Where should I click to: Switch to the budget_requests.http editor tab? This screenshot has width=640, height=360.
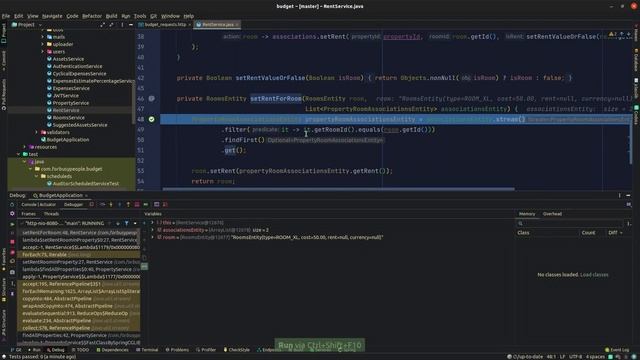coord(165,24)
